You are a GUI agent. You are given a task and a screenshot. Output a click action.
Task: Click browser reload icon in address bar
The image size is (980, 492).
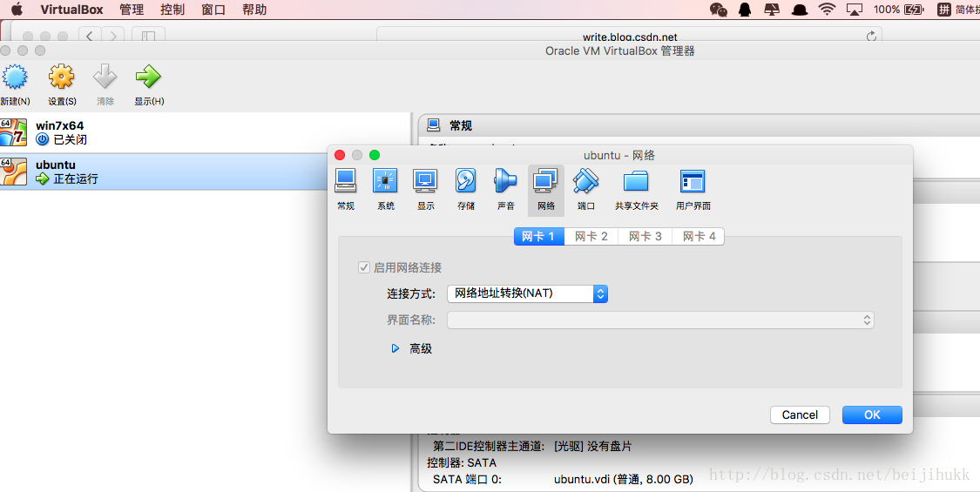pos(871,37)
